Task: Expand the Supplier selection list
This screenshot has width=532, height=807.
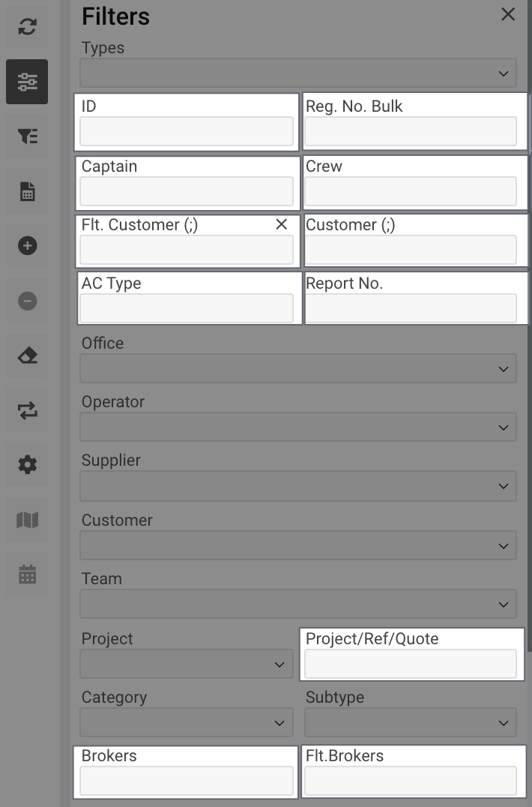Action: tap(297, 485)
